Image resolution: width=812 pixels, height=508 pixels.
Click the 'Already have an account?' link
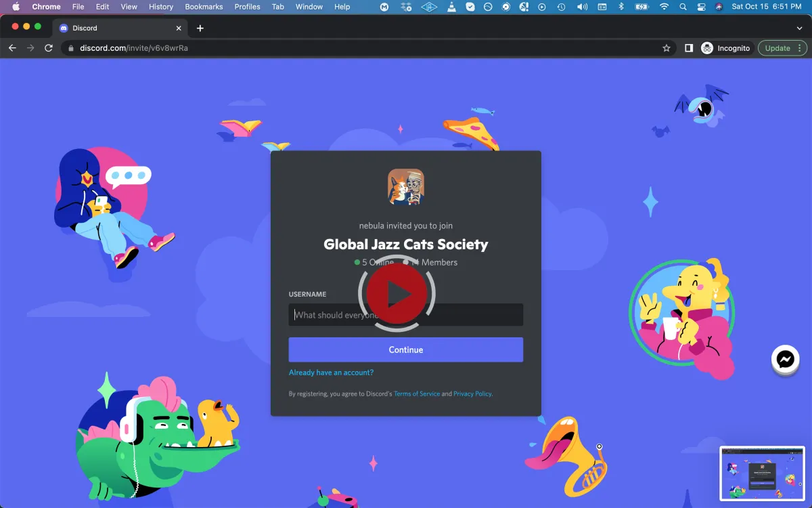click(x=331, y=373)
